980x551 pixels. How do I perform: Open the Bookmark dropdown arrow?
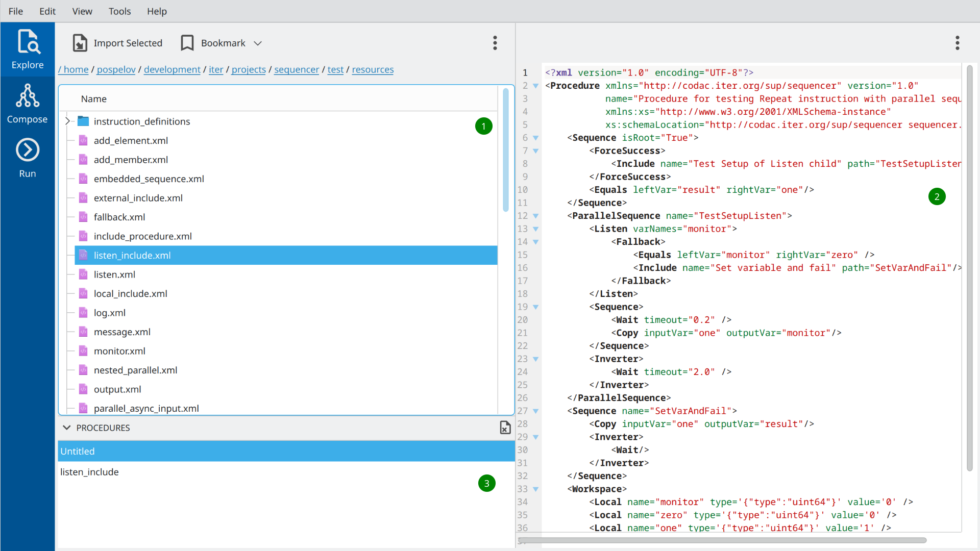[258, 43]
